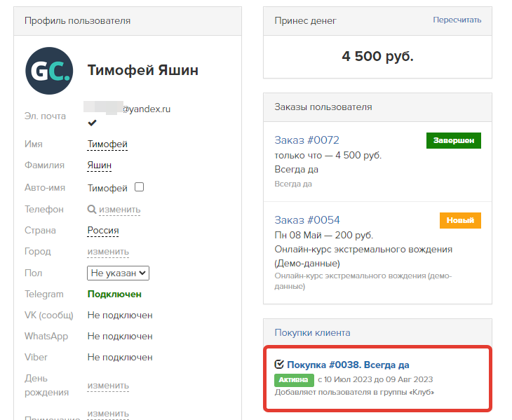Image resolution: width=512 pixels, height=420 pixels.
Task: Click the magnifier icon next to Телефон
Action: 91,209
